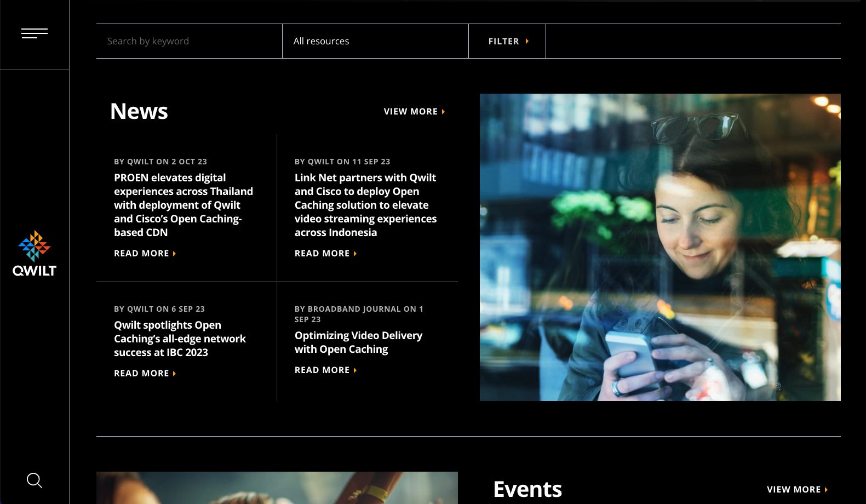Read More under the PROEN article
Screen dimensions: 866x504
pyautogui.click(x=145, y=254)
